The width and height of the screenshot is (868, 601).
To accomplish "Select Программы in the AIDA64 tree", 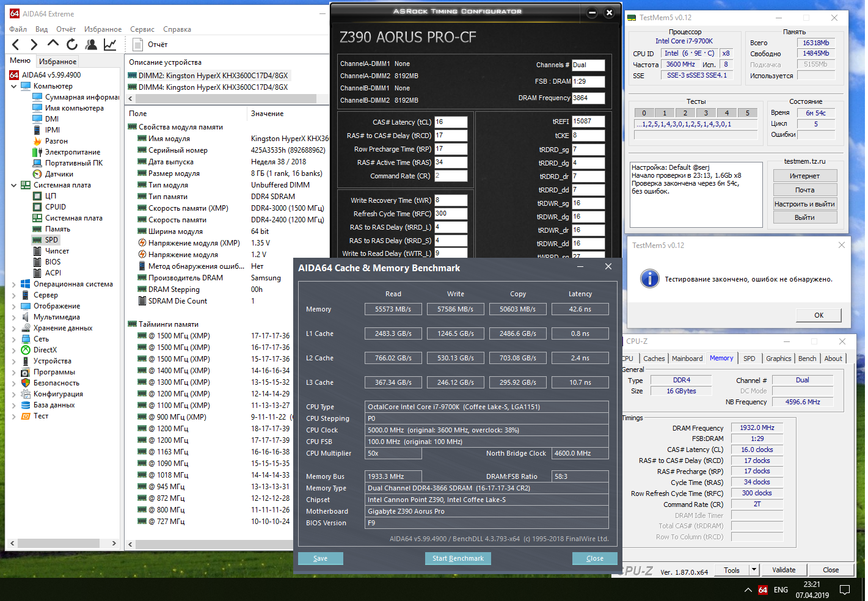I will [54, 372].
